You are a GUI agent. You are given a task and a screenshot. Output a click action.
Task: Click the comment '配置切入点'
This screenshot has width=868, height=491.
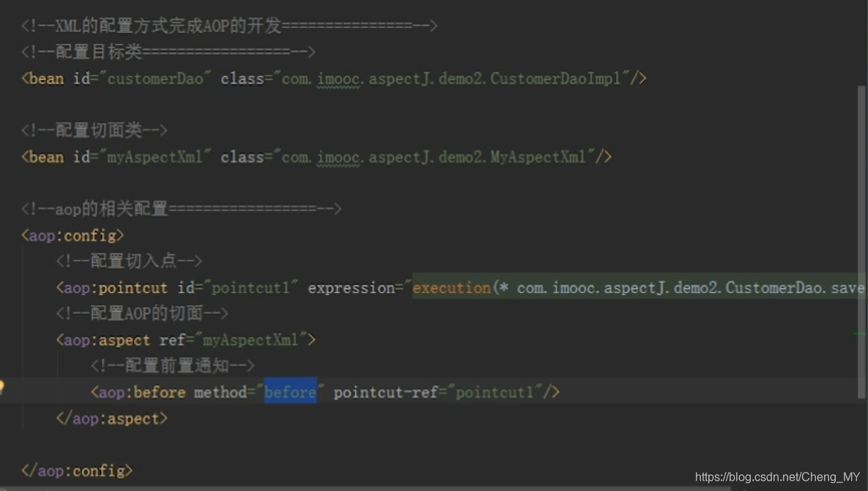129,261
